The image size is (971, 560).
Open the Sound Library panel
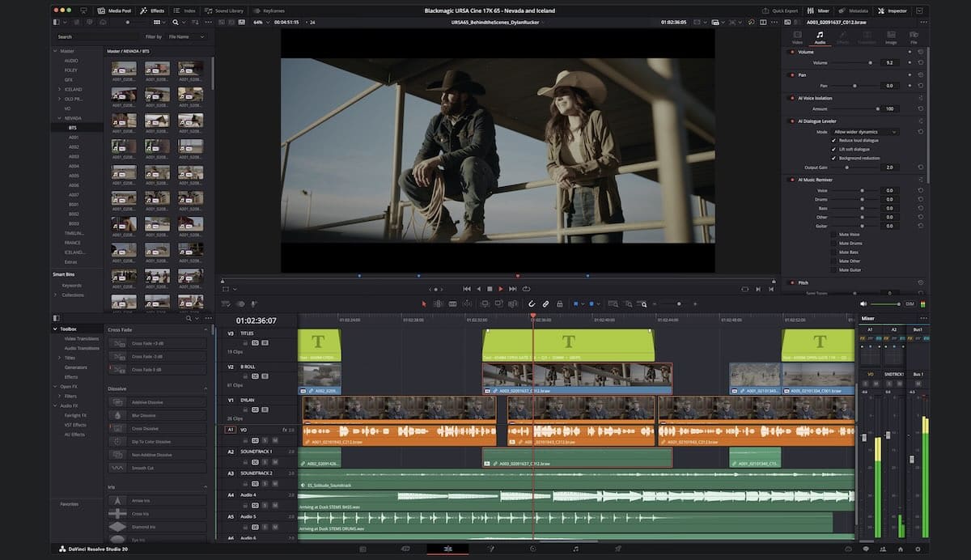225,11
